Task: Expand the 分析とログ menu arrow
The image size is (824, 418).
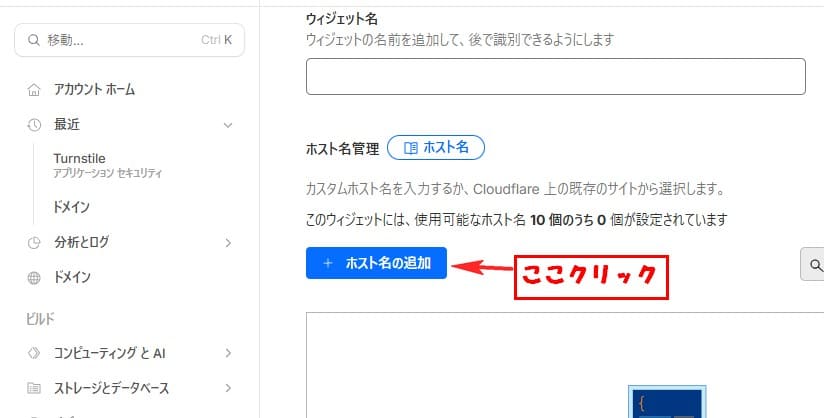Action: click(228, 242)
